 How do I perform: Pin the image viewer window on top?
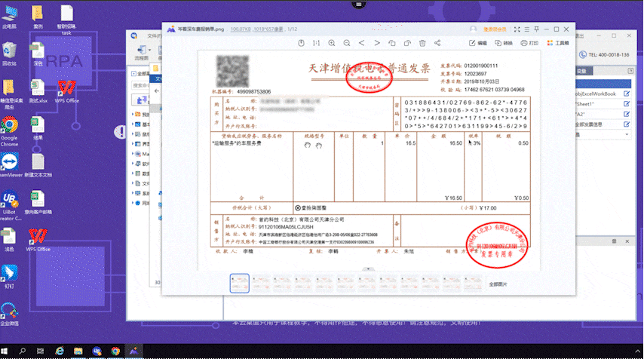pos(537,29)
